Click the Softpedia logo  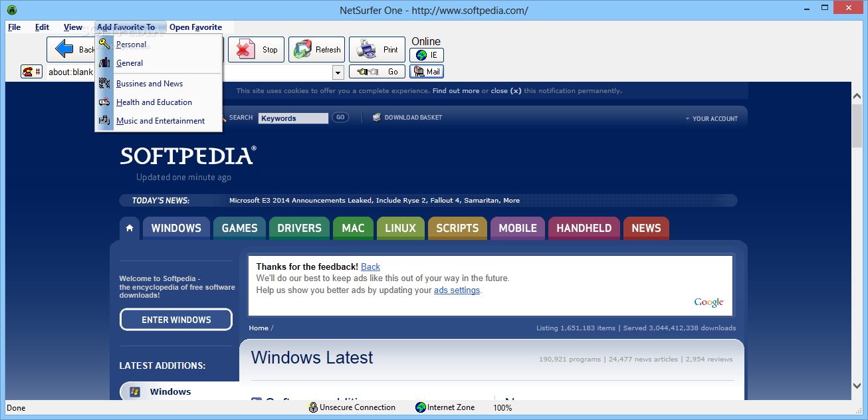coord(188,156)
